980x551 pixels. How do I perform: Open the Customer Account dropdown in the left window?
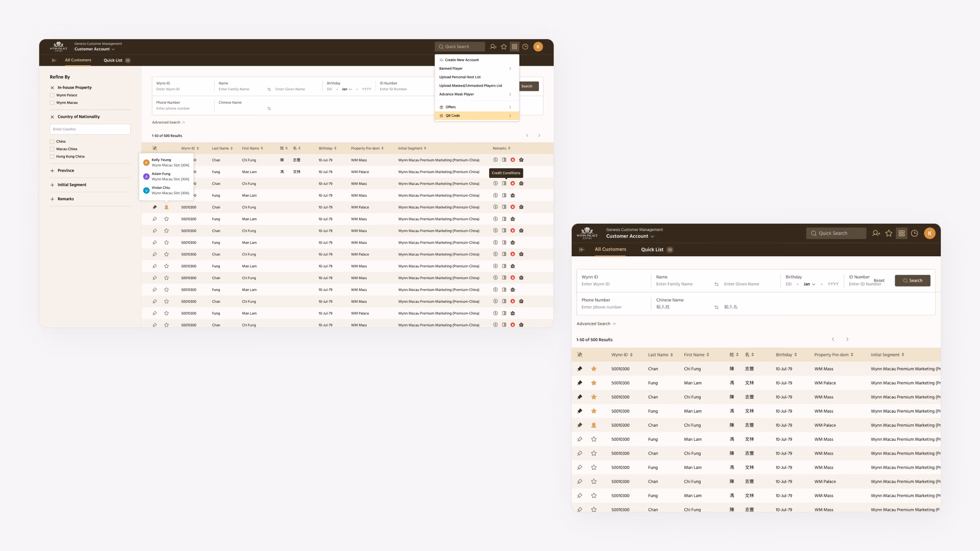pos(94,49)
